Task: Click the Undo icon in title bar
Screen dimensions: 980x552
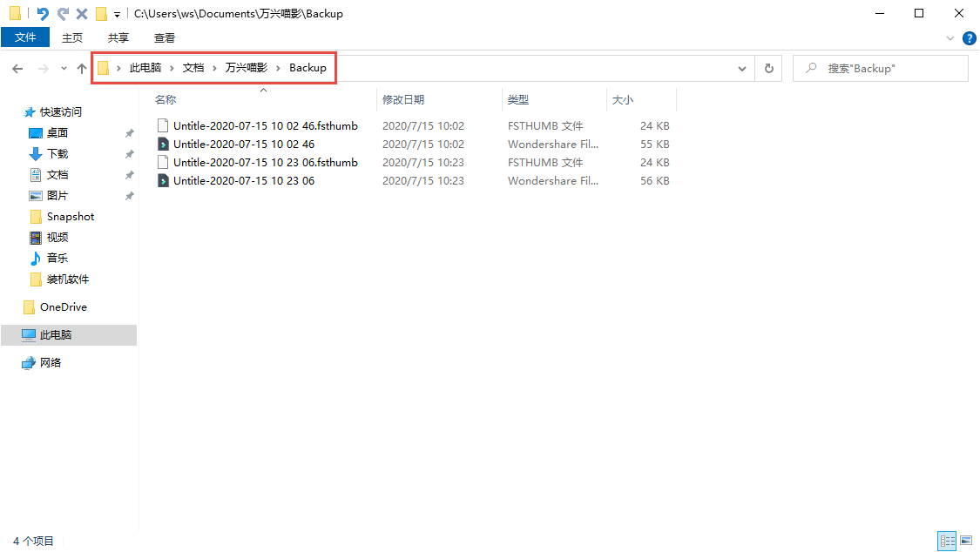Action: (43, 13)
